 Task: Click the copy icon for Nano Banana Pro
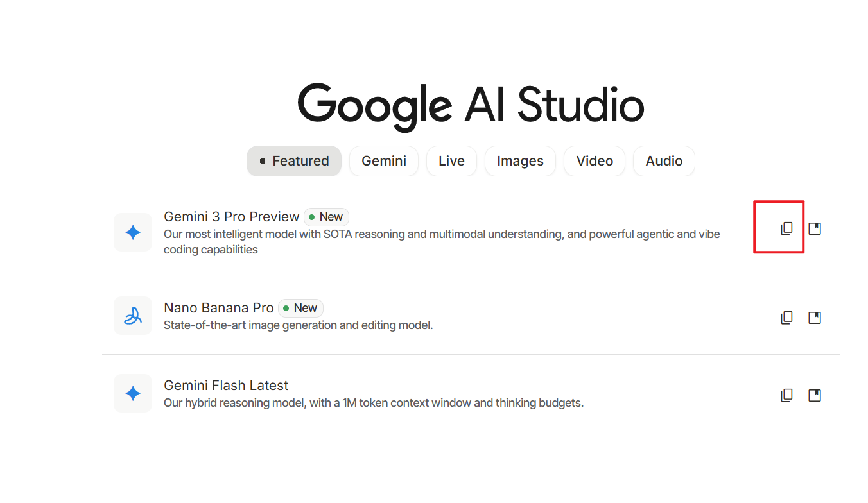point(786,317)
